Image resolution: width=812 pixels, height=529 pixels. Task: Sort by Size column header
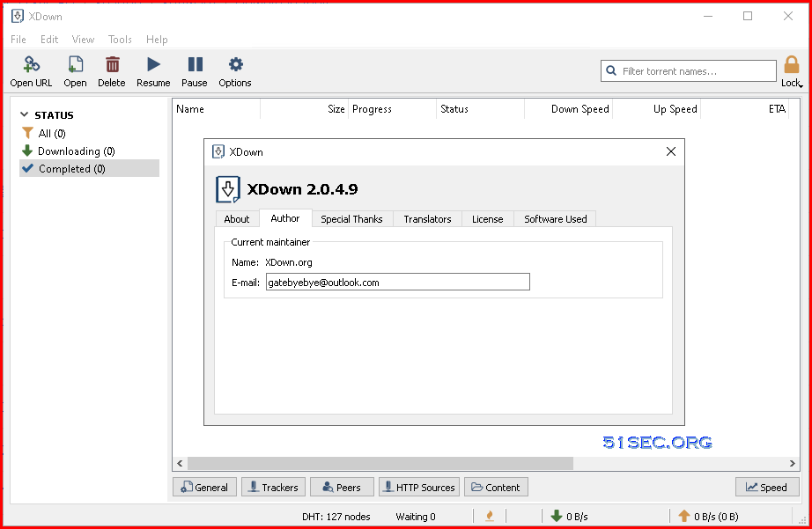305,108
